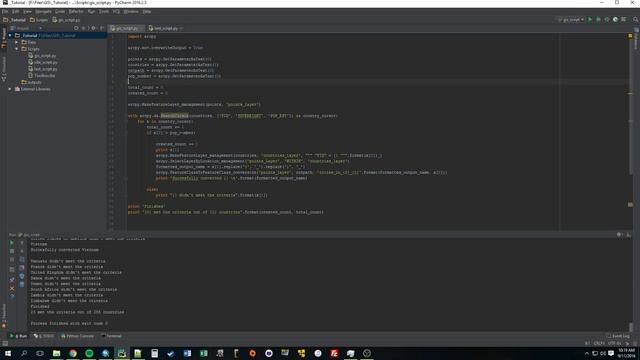
Task: Open the Tools menu
Action: (x=104, y=12)
